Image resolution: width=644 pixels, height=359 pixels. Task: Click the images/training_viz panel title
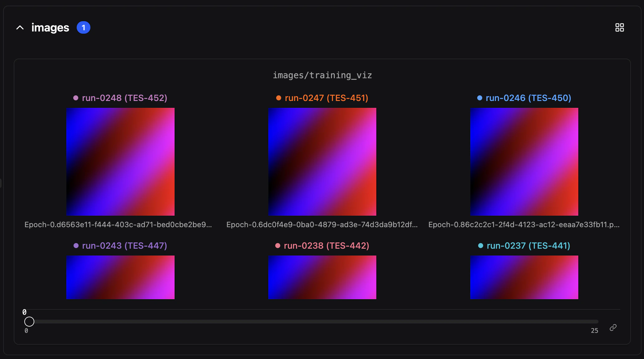click(x=322, y=75)
